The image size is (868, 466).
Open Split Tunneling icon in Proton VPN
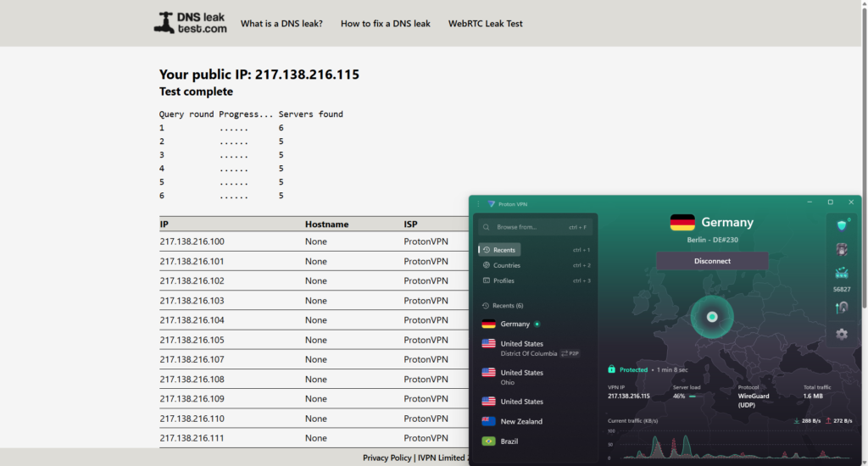842,308
